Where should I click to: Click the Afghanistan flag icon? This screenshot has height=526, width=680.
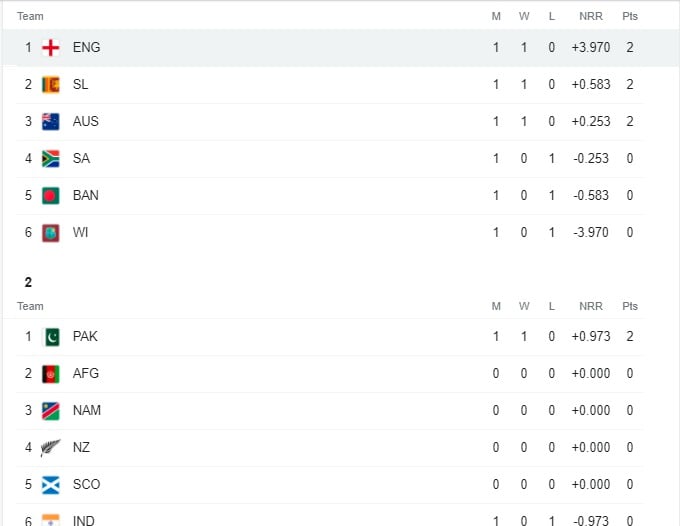point(51,374)
